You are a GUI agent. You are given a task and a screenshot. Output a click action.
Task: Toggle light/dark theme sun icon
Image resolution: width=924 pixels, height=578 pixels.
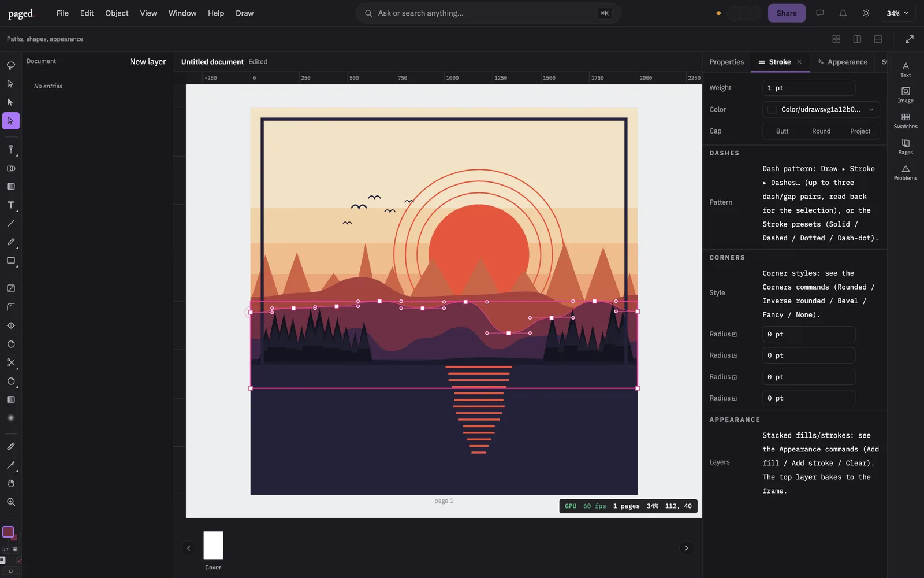point(866,13)
